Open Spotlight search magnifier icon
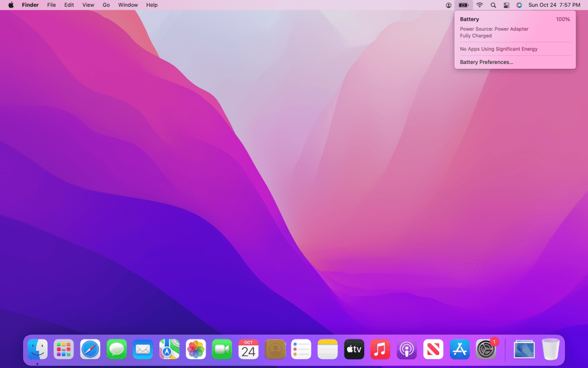This screenshot has width=588, height=368. click(493, 5)
